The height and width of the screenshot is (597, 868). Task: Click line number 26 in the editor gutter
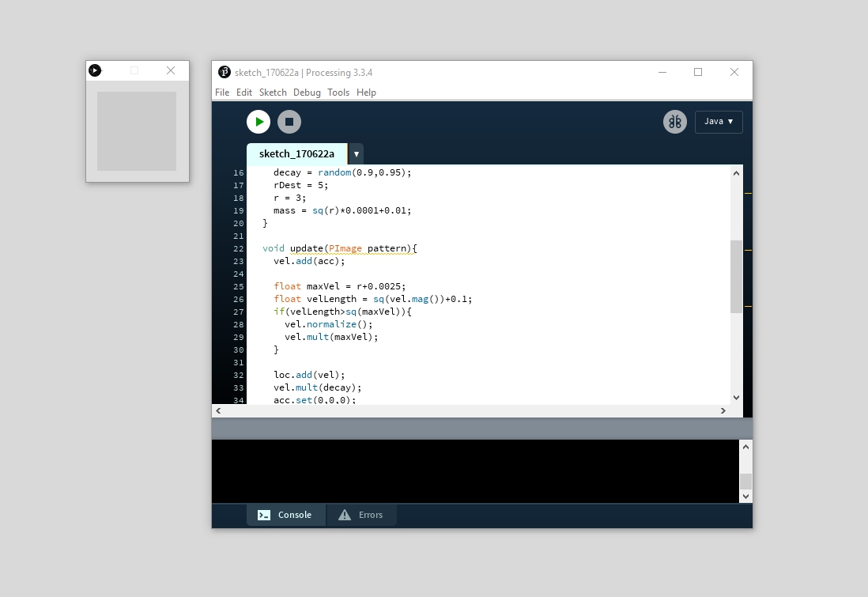[x=238, y=299]
